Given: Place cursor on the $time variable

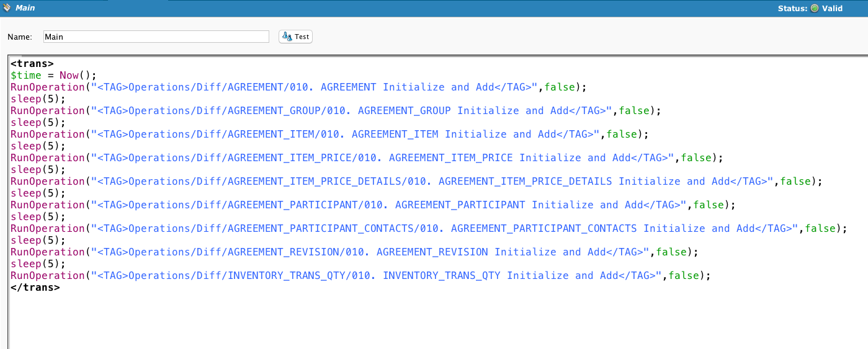Looking at the screenshot, I should coord(26,75).
